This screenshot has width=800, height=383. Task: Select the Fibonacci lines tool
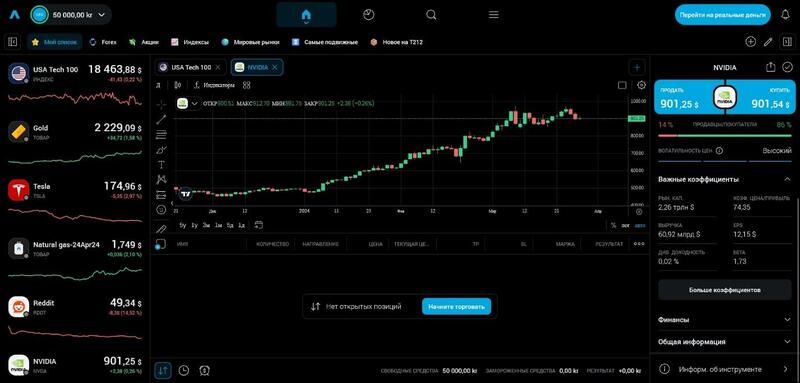click(161, 135)
